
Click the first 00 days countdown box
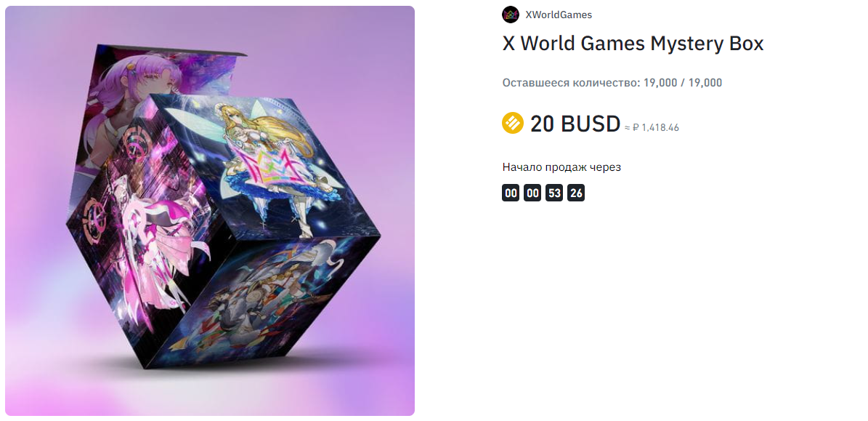point(511,193)
